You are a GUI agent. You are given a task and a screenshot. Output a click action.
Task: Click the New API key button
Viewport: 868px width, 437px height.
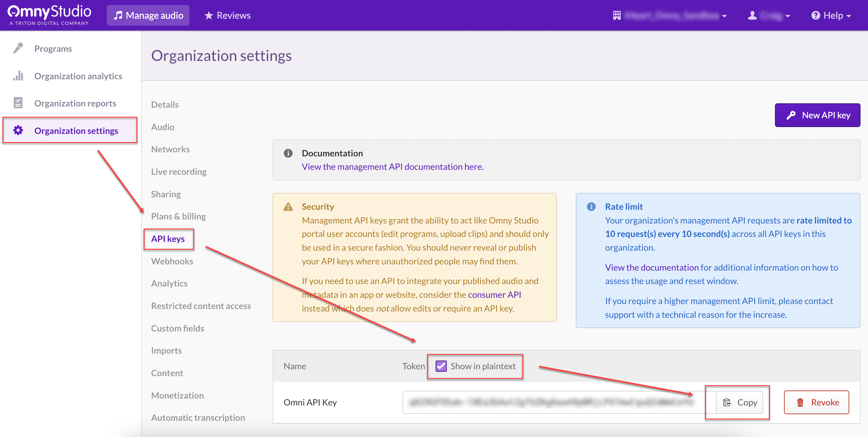tap(817, 115)
